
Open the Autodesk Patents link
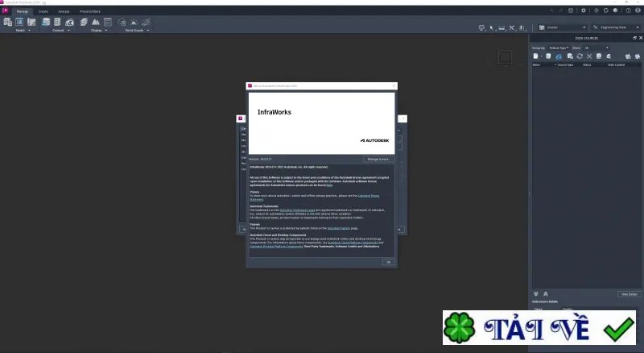point(339,228)
